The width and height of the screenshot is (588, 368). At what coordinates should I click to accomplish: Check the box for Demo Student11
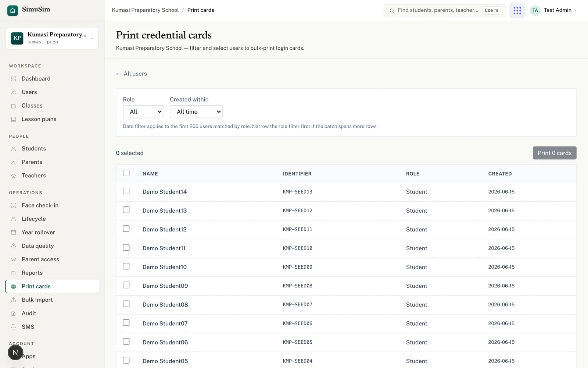click(x=126, y=247)
